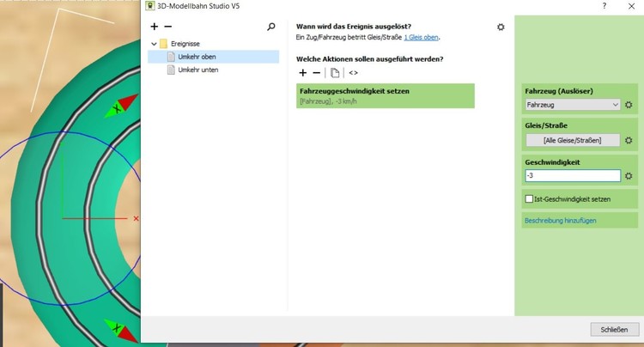Click the Ereignisse folder icon
This screenshot has height=347, width=644.
point(163,44)
